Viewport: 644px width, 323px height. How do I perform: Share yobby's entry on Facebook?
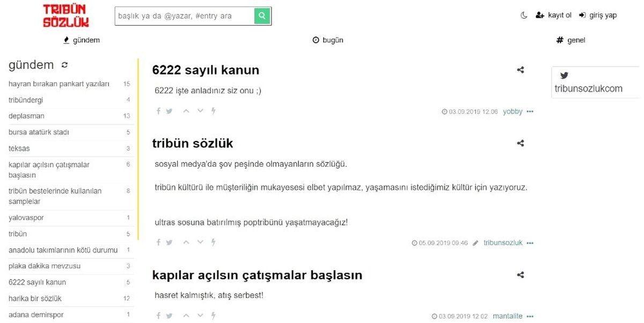point(158,111)
